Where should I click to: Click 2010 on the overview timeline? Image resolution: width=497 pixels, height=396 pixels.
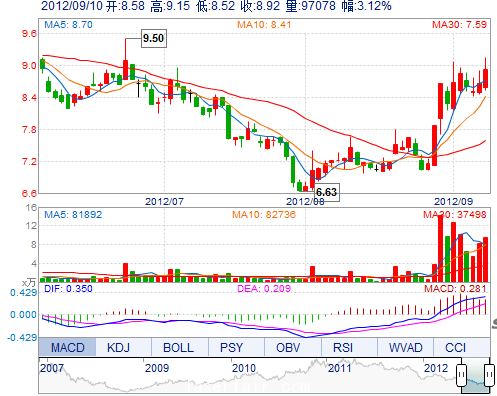click(244, 368)
